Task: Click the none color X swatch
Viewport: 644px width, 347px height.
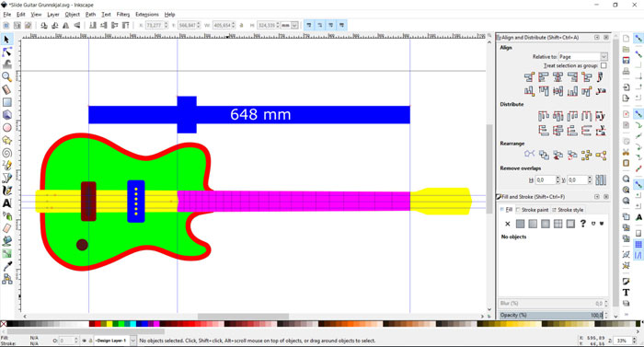Action: (4, 324)
